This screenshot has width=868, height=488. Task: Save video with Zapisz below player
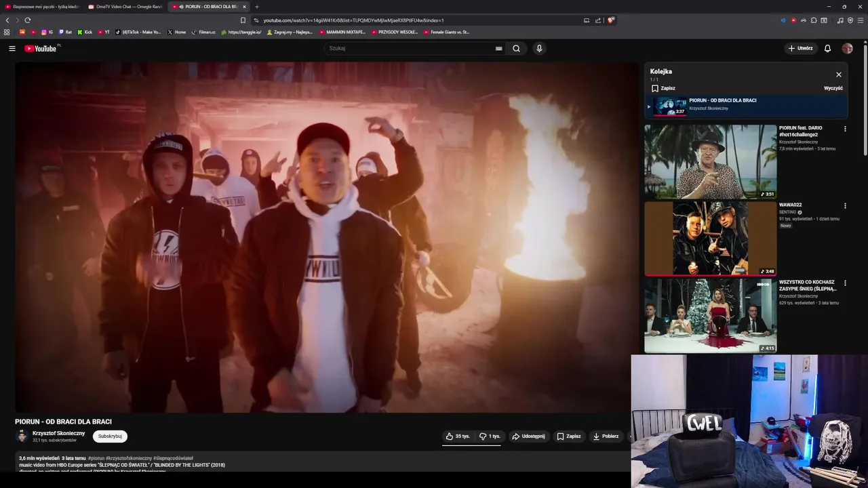(x=568, y=436)
